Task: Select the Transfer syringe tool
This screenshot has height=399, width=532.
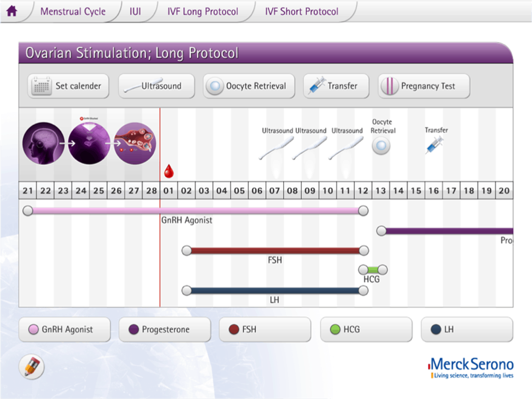Action: [336, 86]
